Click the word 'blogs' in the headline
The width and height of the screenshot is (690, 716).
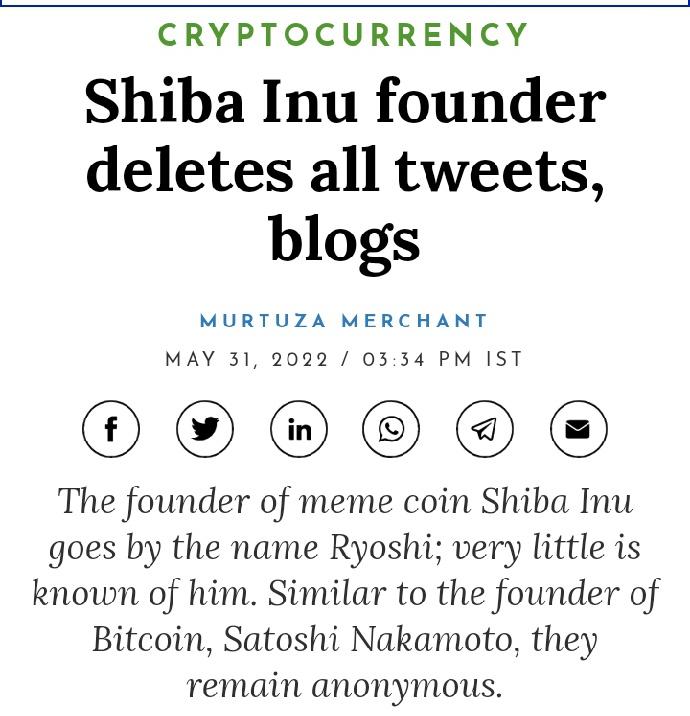tap(345, 242)
